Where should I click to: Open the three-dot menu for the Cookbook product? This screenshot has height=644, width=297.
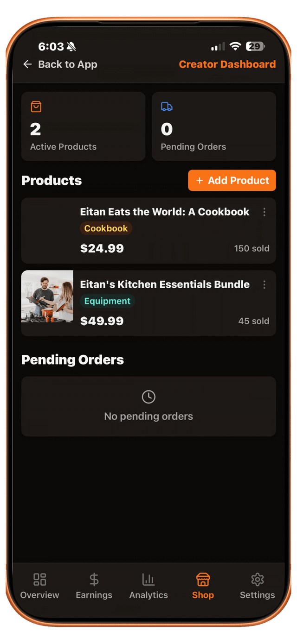pos(265,212)
